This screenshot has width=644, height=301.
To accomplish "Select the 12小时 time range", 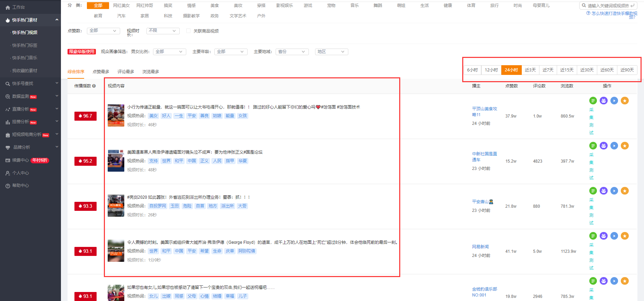I will [491, 70].
